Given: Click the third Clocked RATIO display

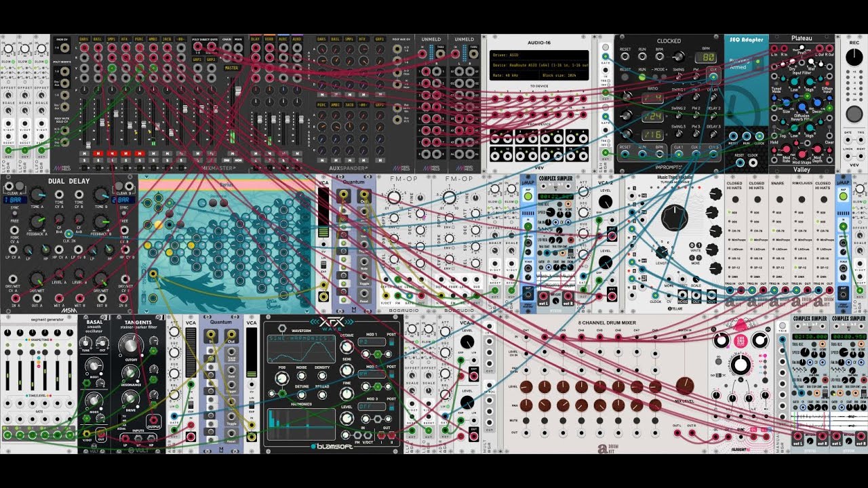Looking at the screenshot, I should click(652, 134).
